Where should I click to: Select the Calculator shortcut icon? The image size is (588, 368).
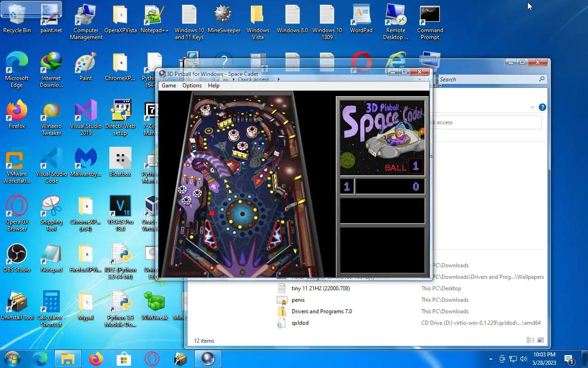coord(51,309)
